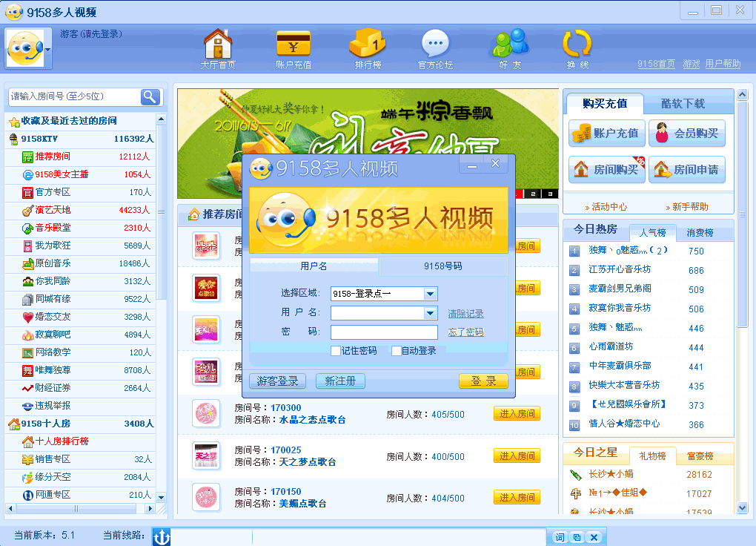The image size is (756, 546).
Task: Open the 用户名 dropdown arrow
Action: click(x=430, y=313)
